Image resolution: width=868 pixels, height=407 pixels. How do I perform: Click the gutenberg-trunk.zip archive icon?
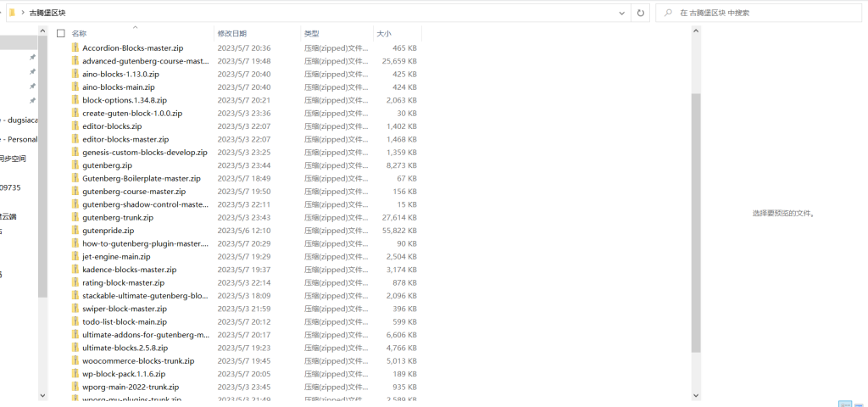point(75,217)
